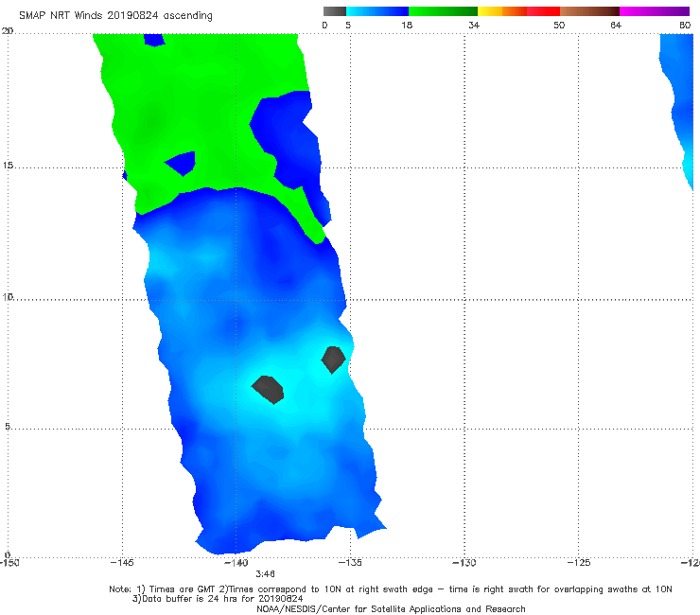Click the dark gray patch near -136 longitude

click(334, 360)
